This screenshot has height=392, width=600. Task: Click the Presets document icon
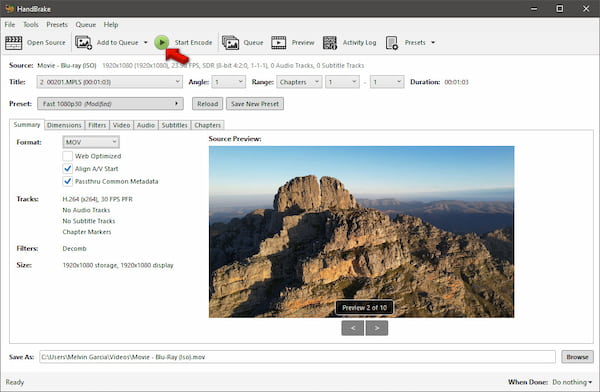[x=392, y=42]
